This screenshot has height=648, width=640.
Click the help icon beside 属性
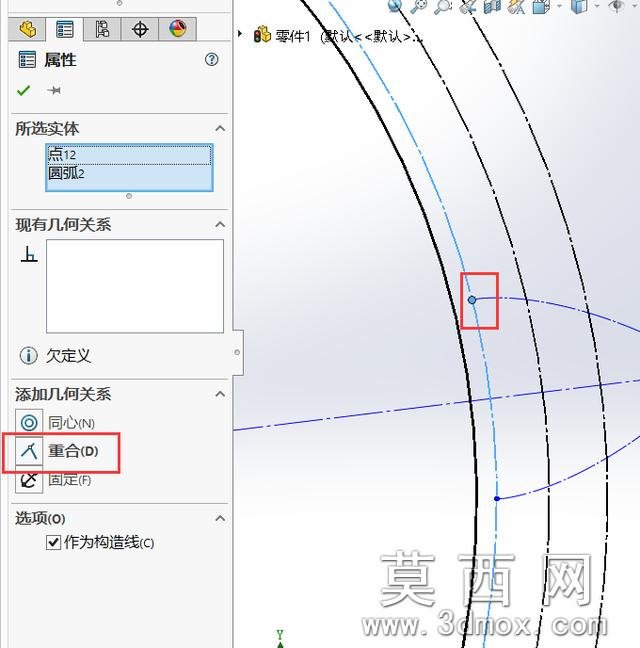(212, 60)
